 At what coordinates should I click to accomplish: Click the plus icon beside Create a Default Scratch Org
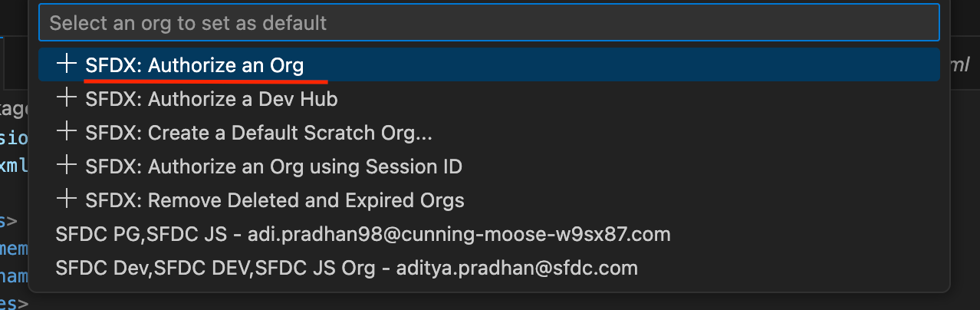pyautogui.click(x=67, y=131)
